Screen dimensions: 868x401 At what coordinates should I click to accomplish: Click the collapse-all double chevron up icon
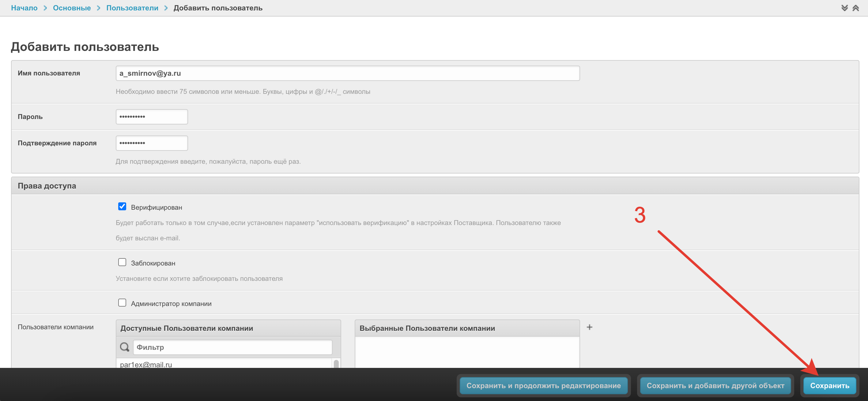(x=855, y=8)
